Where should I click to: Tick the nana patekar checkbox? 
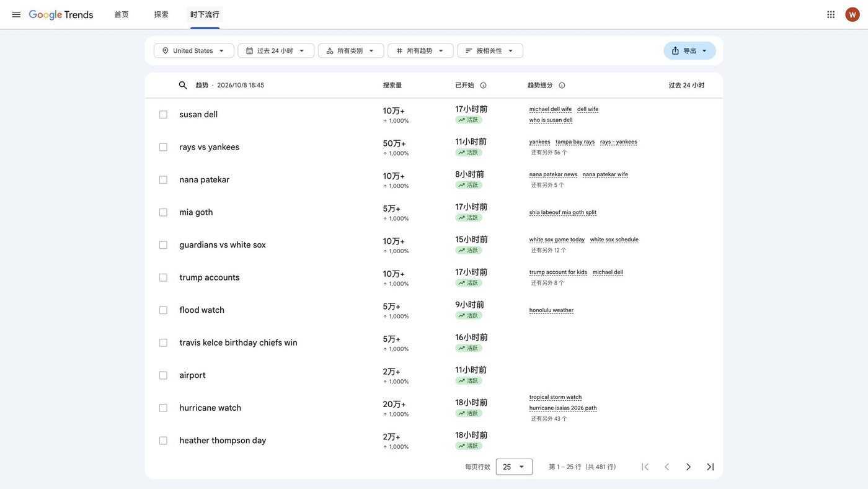pos(163,180)
